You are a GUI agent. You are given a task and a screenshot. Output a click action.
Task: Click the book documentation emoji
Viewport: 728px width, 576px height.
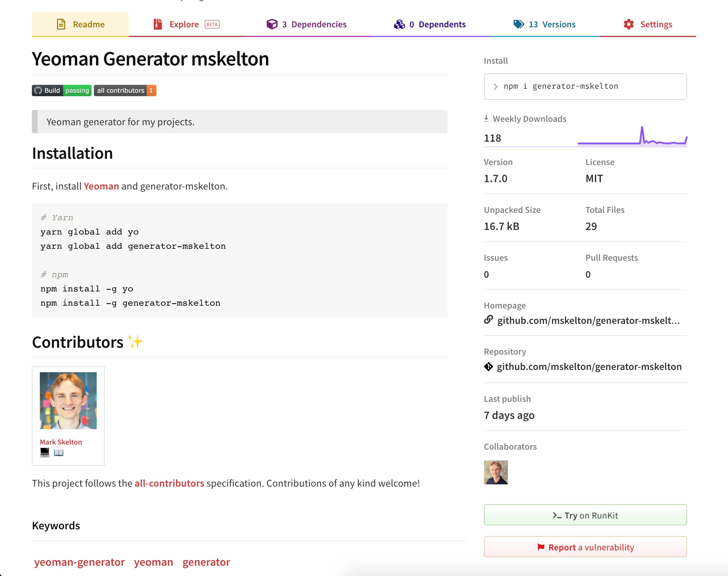pos(59,452)
